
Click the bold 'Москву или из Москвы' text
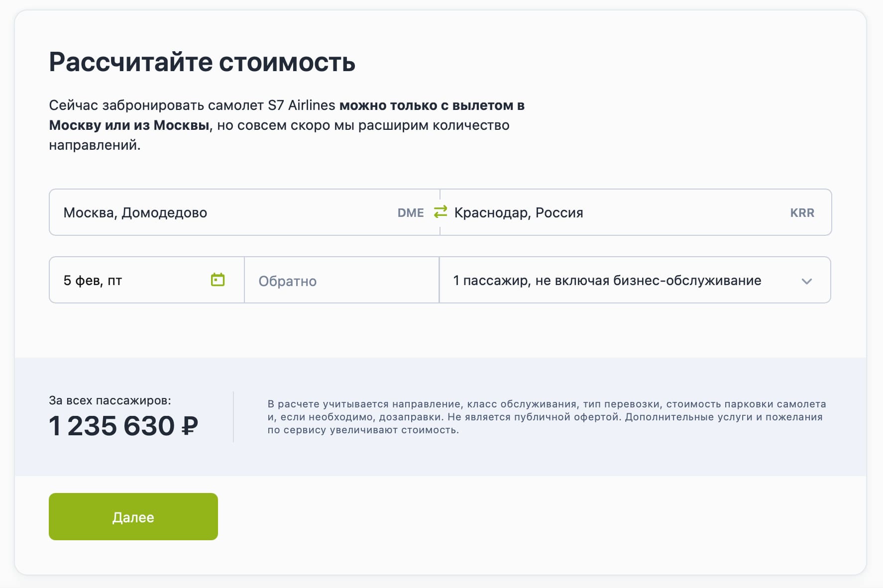[x=129, y=125]
